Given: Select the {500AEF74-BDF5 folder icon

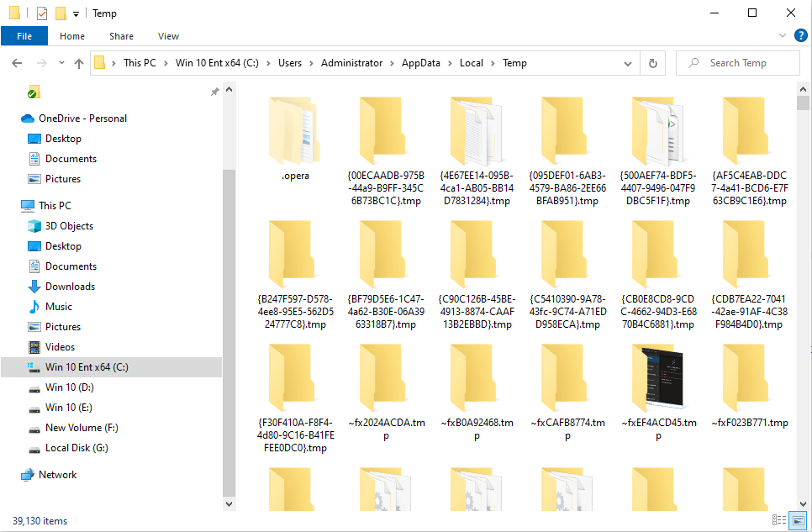Looking at the screenshot, I should [658, 132].
